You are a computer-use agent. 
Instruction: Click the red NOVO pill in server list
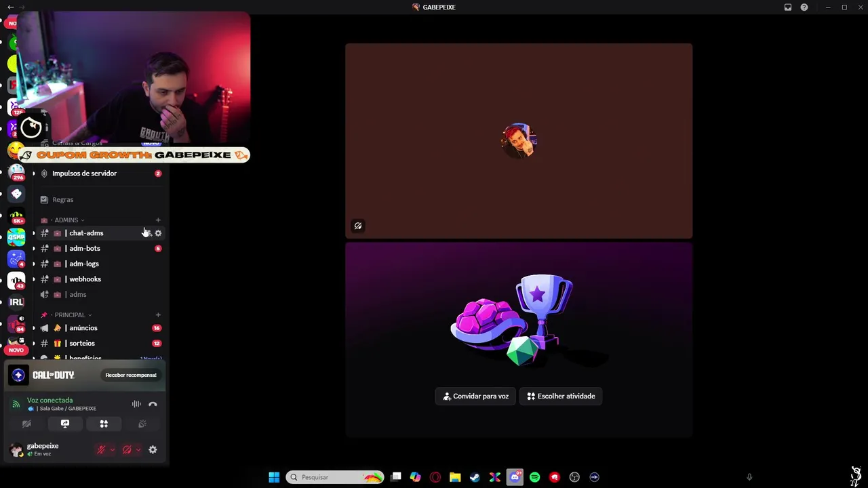(x=16, y=350)
